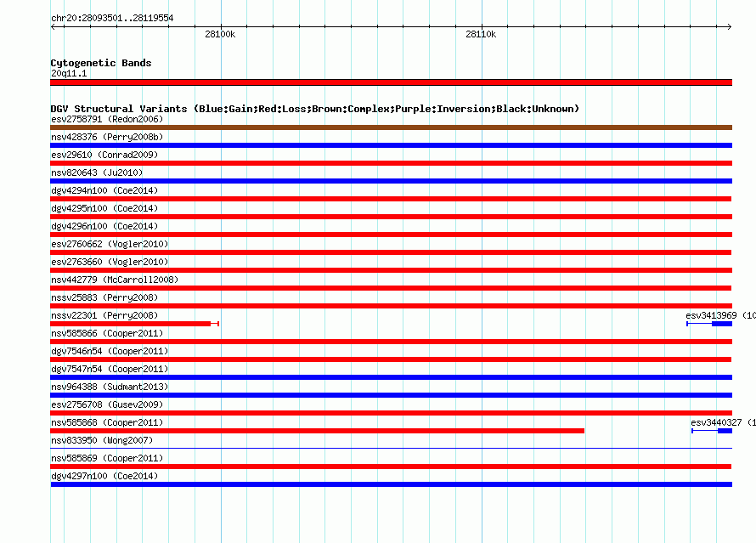The image size is (756, 543).
Task: Click the nsv428376 (Perry2008b) label
Action: [x=107, y=137]
